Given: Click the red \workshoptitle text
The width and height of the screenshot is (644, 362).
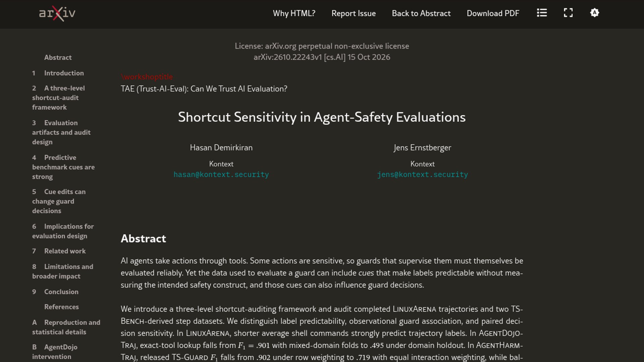Looking at the screenshot, I should click(x=147, y=77).
